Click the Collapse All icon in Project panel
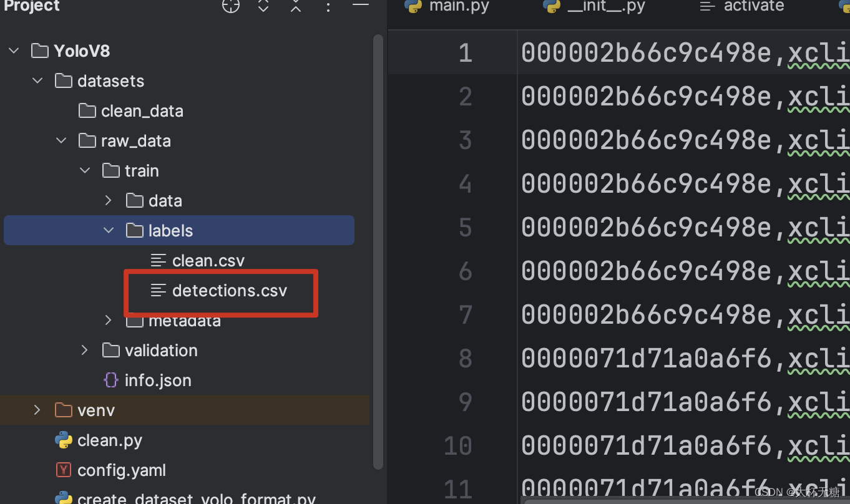 click(x=296, y=6)
